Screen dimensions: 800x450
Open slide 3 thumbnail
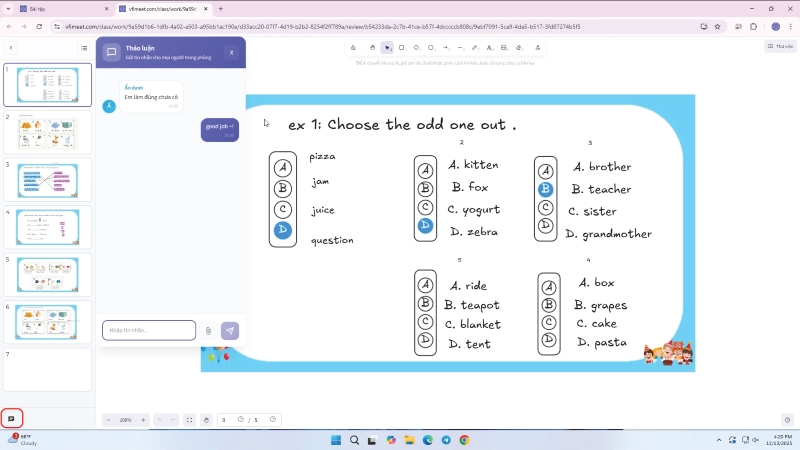pos(47,179)
